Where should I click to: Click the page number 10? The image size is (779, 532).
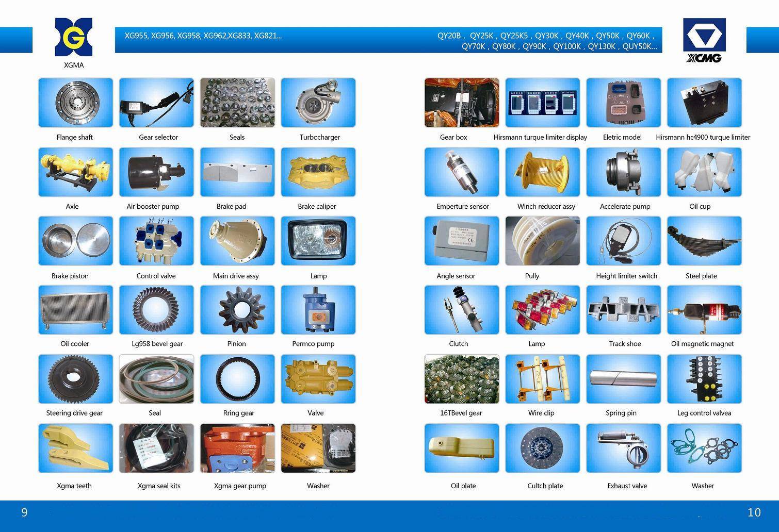[754, 512]
